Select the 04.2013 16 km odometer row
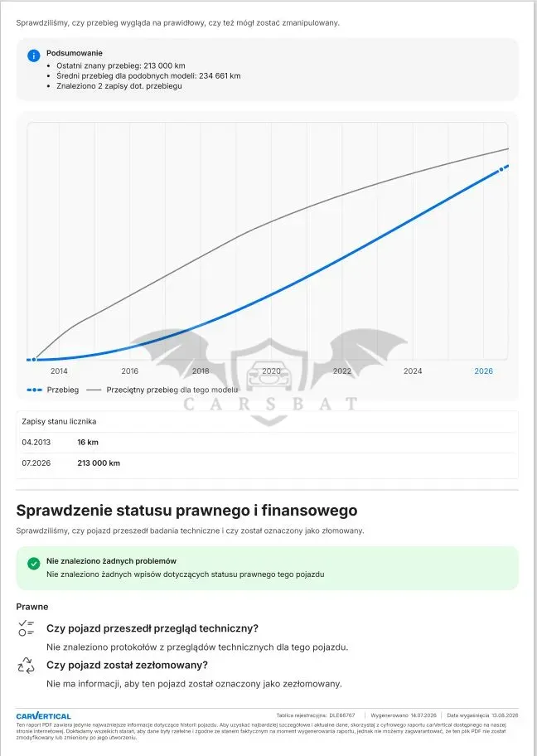This screenshot has height=756, width=537. tap(268, 442)
